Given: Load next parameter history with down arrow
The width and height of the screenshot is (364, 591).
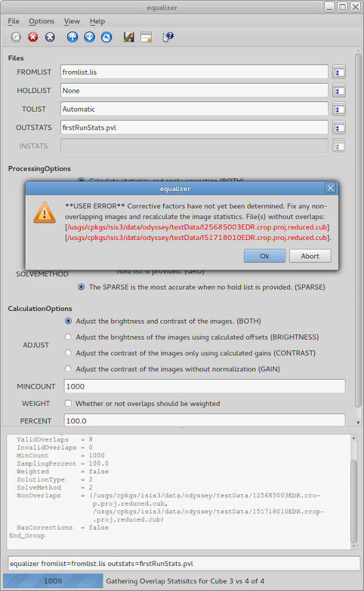Looking at the screenshot, I should [x=90, y=37].
